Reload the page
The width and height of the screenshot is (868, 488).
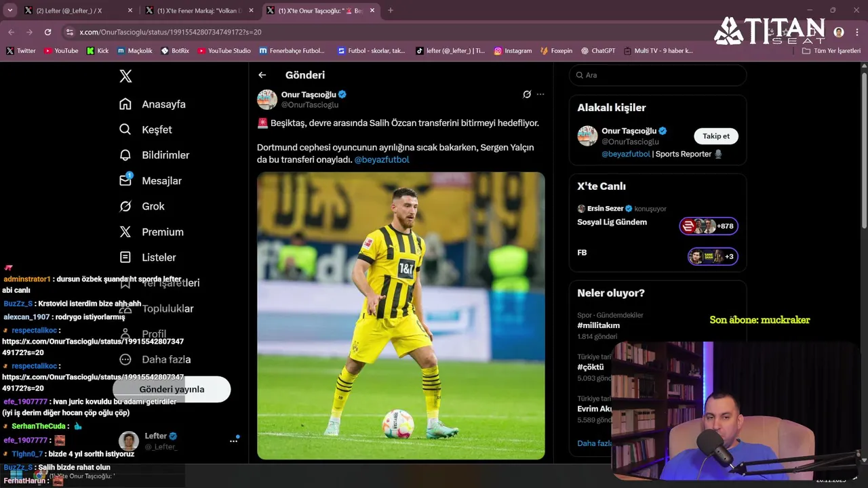tap(47, 32)
